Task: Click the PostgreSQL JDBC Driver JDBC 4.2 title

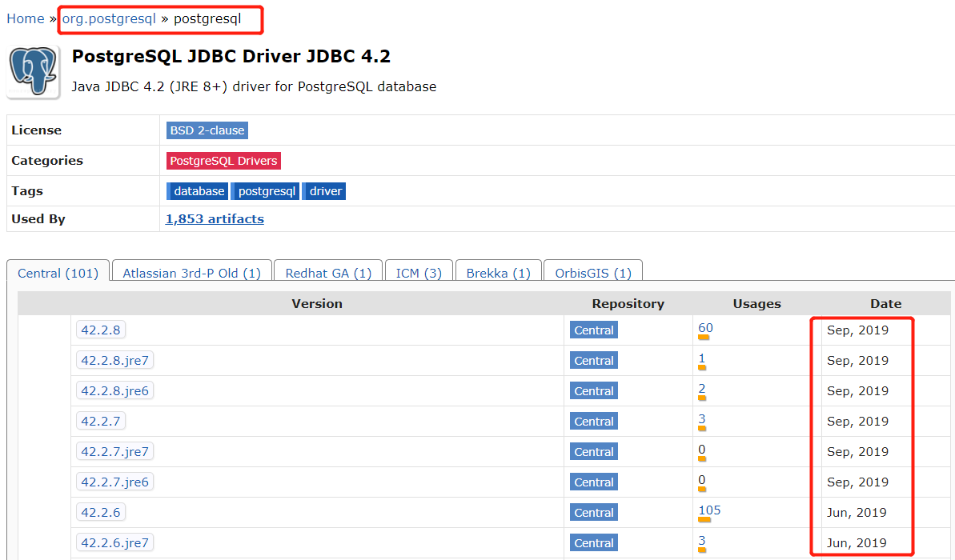Action: pyautogui.click(x=231, y=56)
